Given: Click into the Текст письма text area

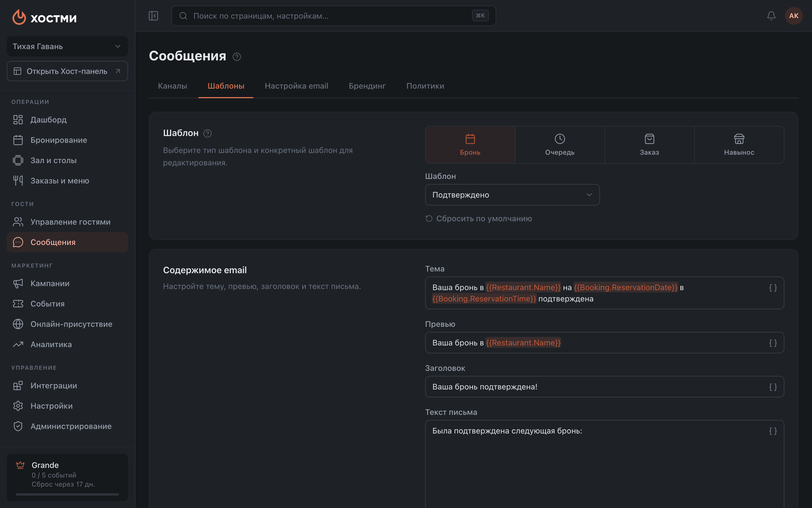Looking at the screenshot, I should coord(604,464).
